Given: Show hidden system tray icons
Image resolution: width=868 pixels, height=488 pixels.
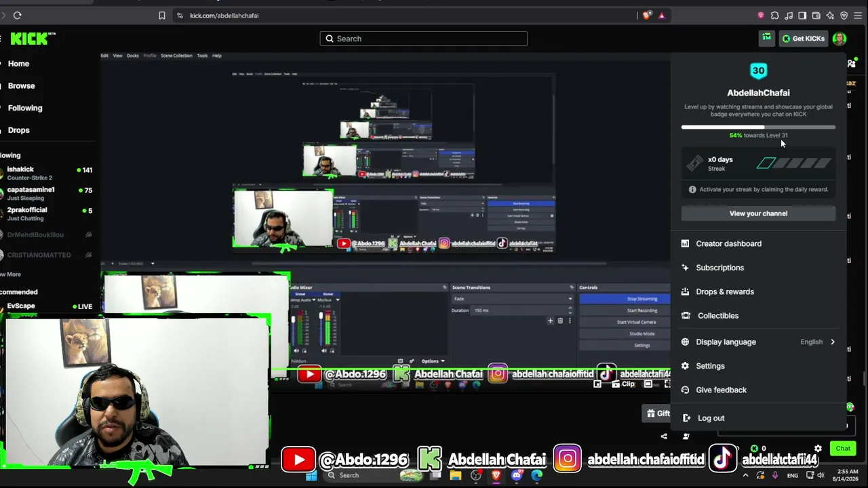Looking at the screenshot, I should 747,476.
